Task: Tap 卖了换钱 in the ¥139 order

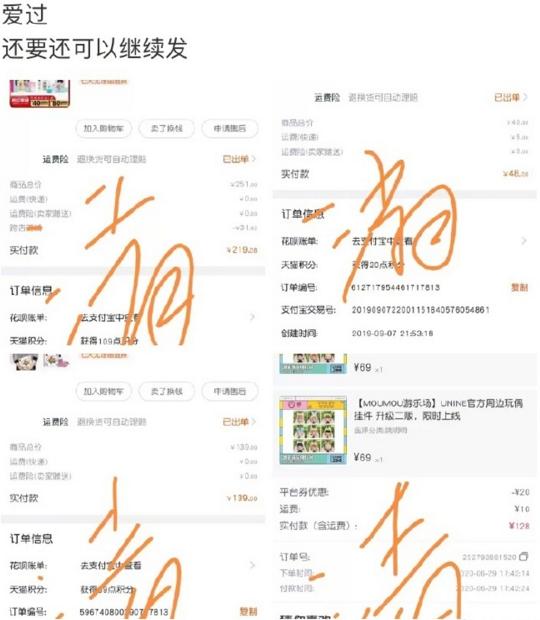Action: click(x=166, y=391)
